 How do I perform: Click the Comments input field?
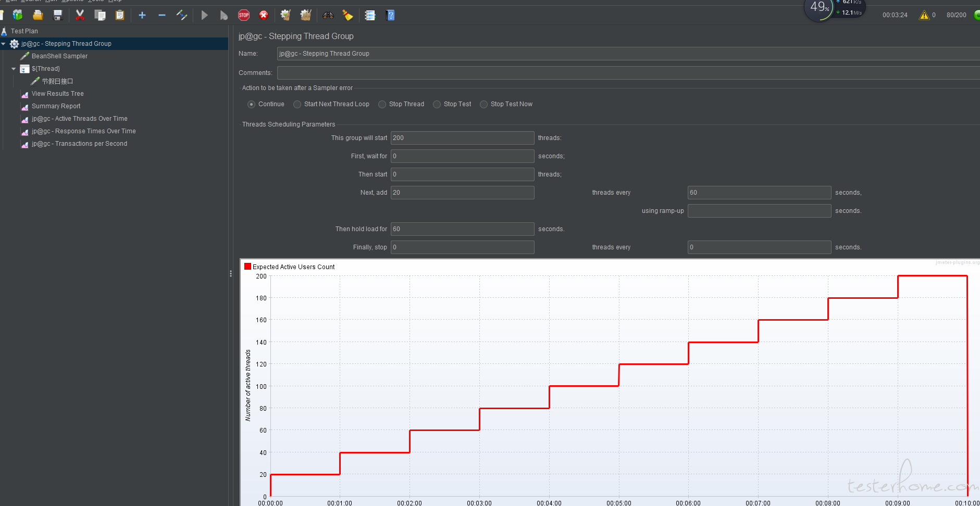628,73
